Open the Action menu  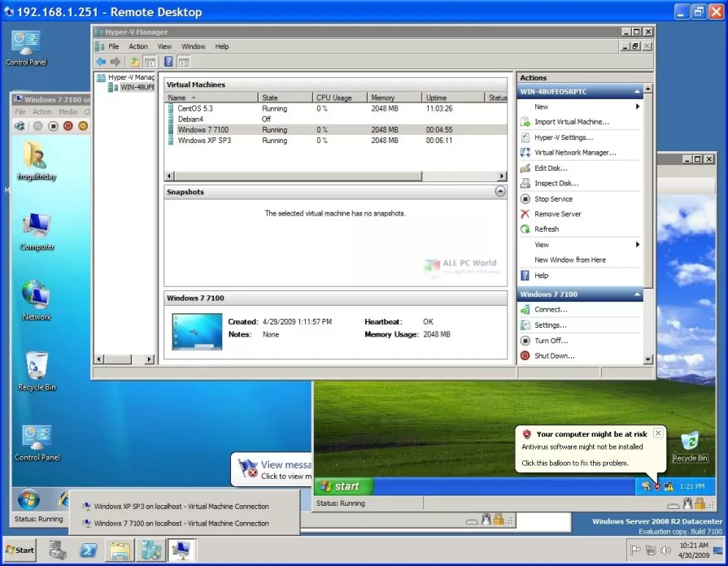click(x=138, y=46)
